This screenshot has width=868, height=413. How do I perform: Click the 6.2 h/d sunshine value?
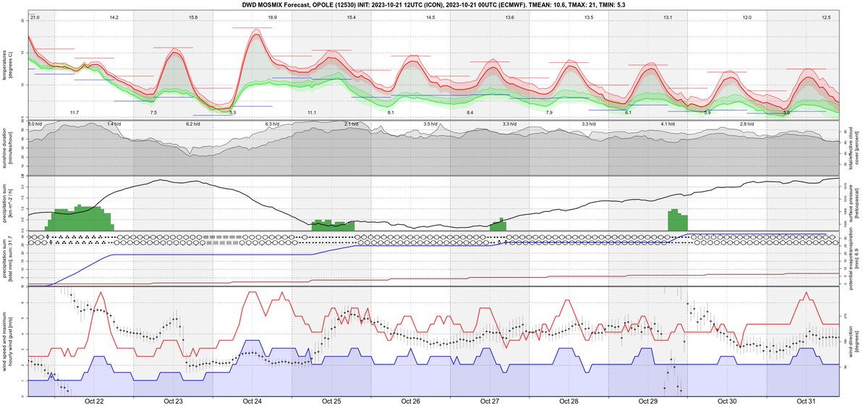point(193,124)
